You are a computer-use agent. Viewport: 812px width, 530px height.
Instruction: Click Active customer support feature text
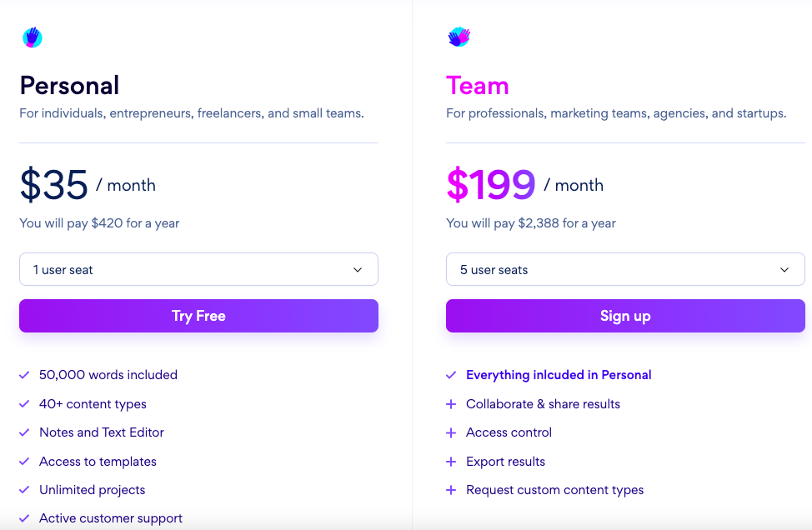(x=111, y=518)
